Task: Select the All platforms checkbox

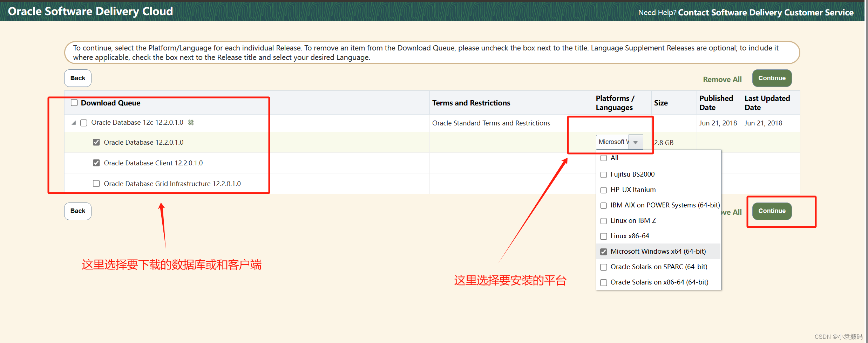Action: pos(604,158)
